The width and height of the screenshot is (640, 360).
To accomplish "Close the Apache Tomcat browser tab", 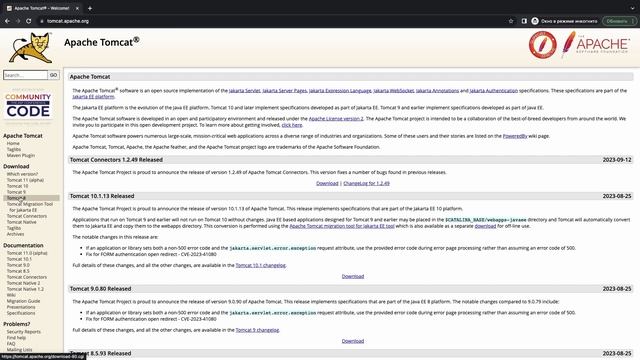I will coord(77,8).
